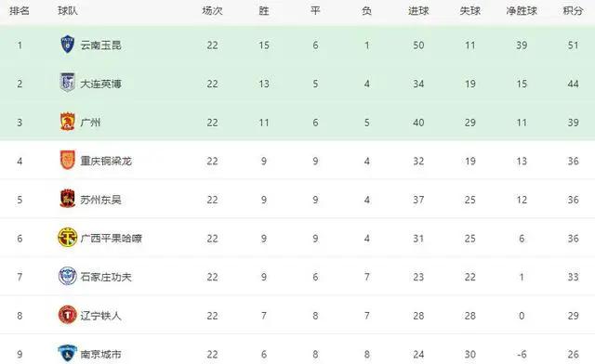Click the 场次 column header
Viewport: 595px width, 364px height.
212,11
